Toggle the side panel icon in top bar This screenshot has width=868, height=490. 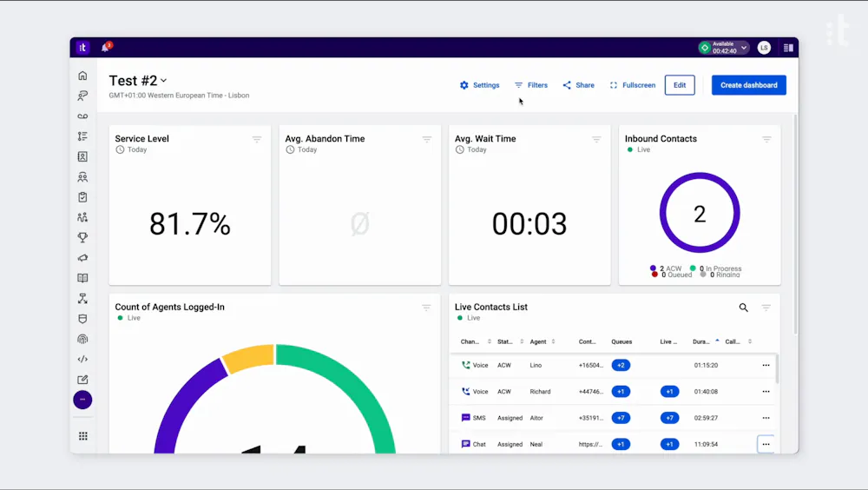[788, 48]
